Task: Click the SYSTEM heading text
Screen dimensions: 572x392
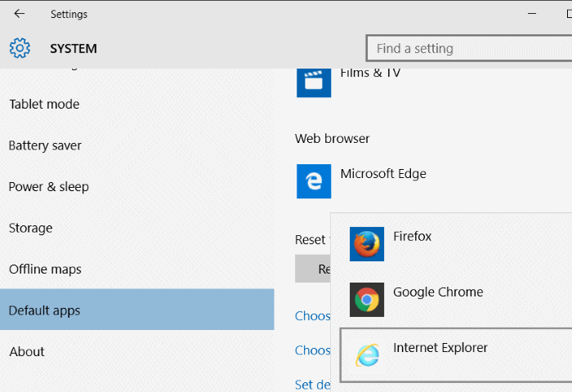Action: tap(74, 48)
